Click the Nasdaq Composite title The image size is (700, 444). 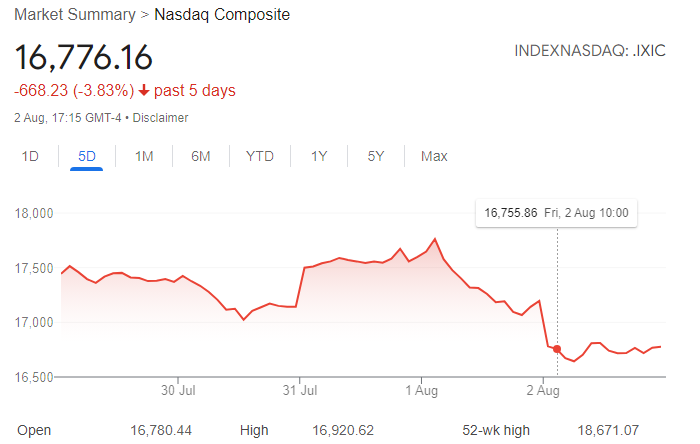(x=222, y=15)
